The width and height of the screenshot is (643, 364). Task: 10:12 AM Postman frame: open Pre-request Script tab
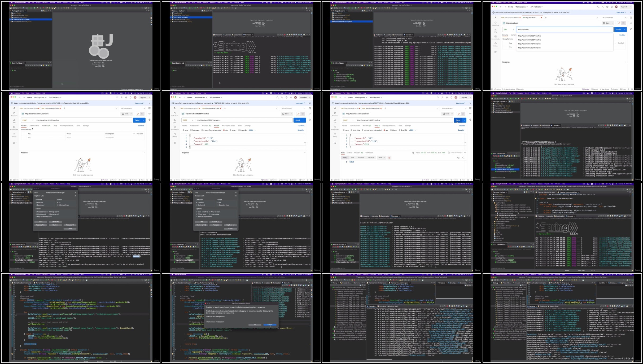[x=389, y=126]
